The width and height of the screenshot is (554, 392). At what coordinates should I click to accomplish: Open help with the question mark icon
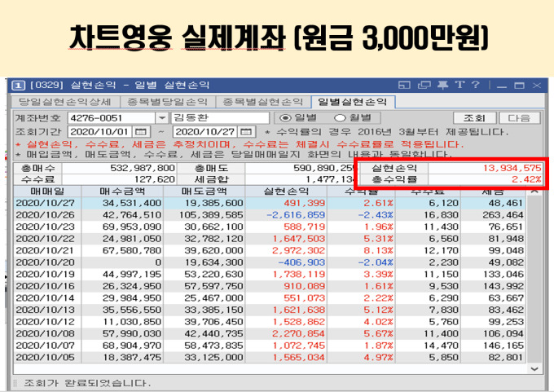coord(474,85)
